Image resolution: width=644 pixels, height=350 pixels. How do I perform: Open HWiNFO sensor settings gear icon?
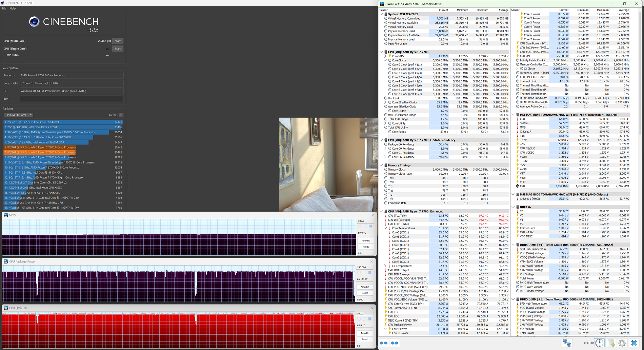[x=622, y=343]
